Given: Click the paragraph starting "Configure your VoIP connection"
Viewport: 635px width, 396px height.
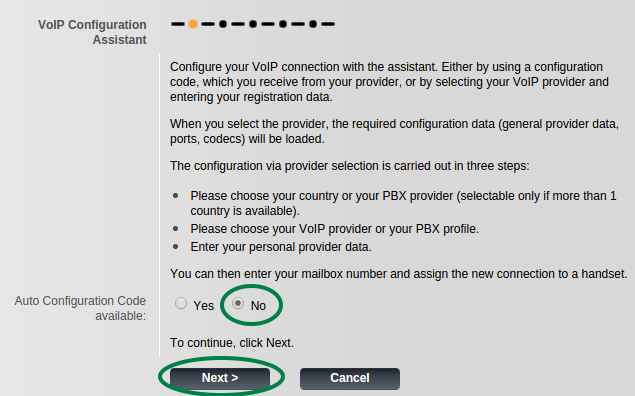Looking at the screenshot, I should click(389, 82).
